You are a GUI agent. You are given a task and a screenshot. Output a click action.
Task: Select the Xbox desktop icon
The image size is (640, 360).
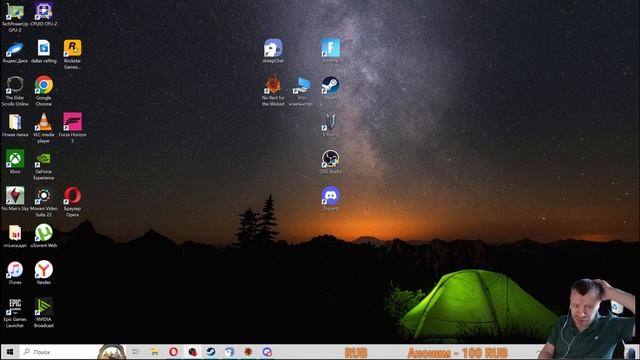pos(15,162)
